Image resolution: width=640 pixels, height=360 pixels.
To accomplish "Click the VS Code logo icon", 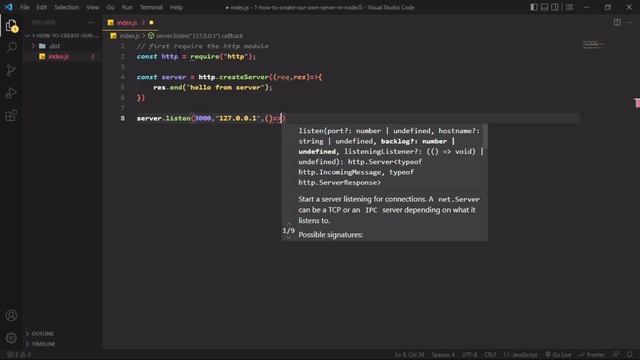I will tap(9, 7).
